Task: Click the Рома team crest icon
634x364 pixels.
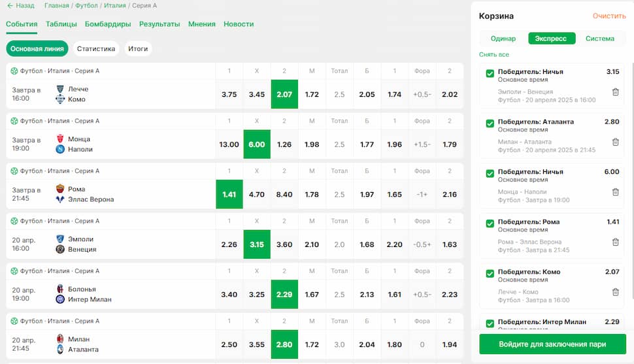Action: point(60,189)
